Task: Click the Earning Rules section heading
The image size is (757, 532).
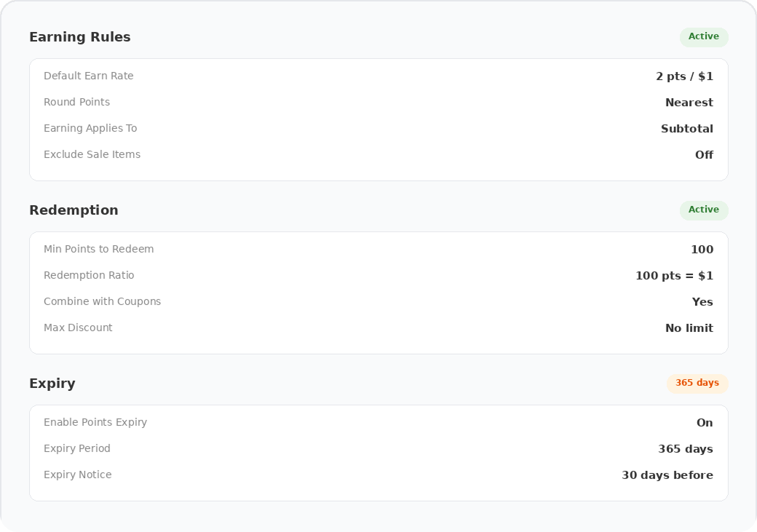Action: click(x=80, y=37)
